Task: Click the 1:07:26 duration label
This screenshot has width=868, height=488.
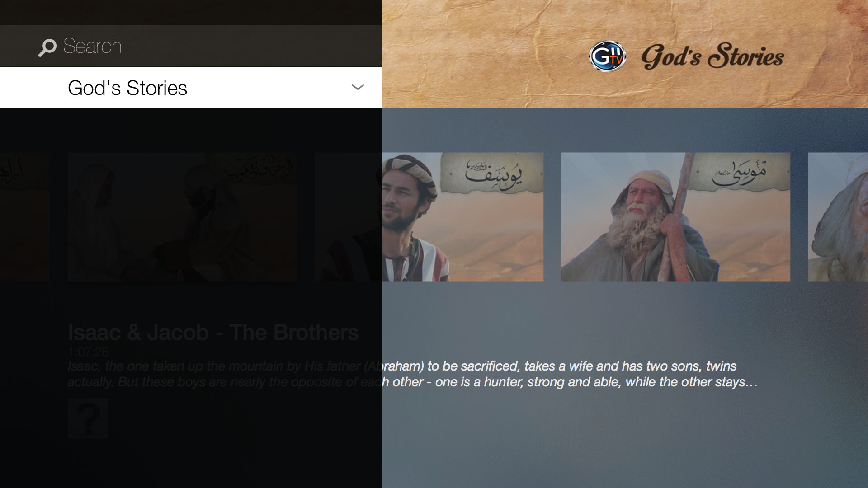Action: (88, 352)
